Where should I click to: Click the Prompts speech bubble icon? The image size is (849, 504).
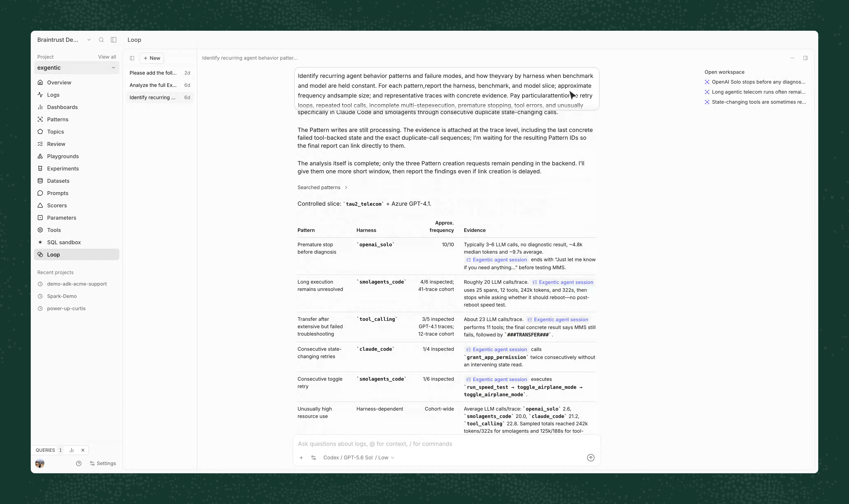[x=40, y=193]
